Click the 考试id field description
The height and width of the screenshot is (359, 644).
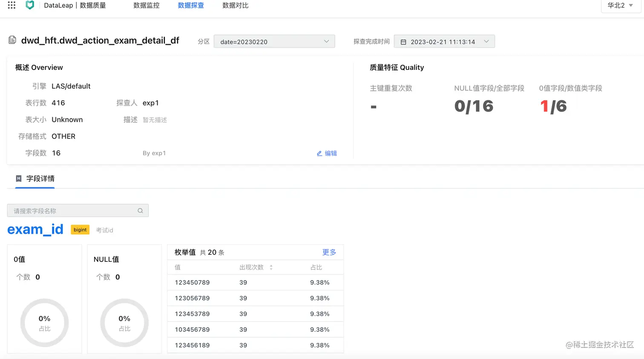pos(104,230)
